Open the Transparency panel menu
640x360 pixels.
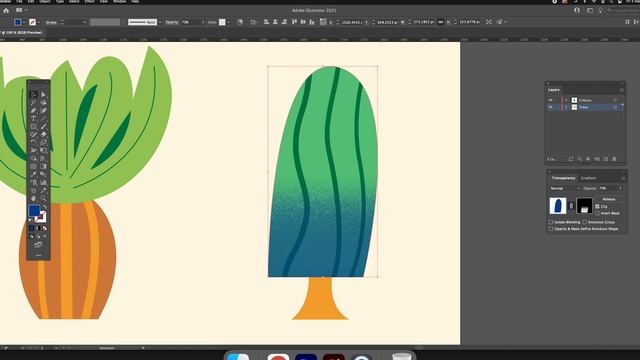point(623,178)
